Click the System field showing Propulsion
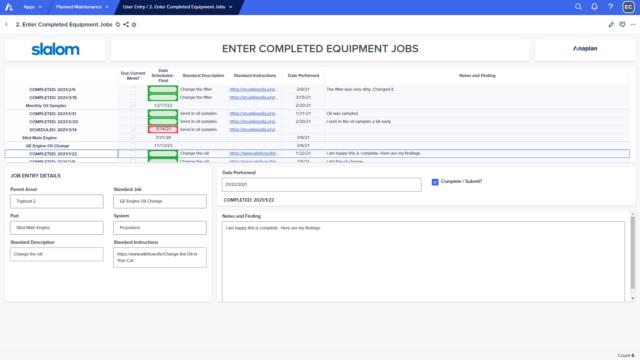 click(160, 228)
